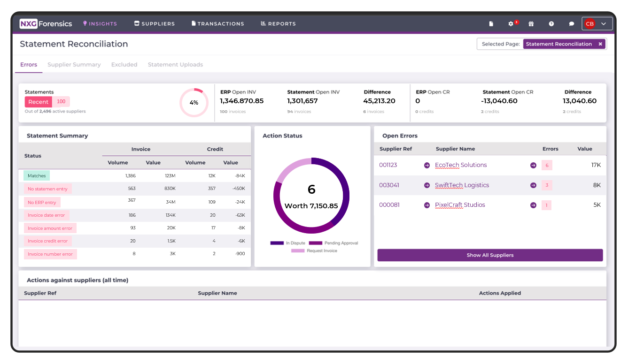Open the EcoTech Solutions link

click(x=461, y=165)
